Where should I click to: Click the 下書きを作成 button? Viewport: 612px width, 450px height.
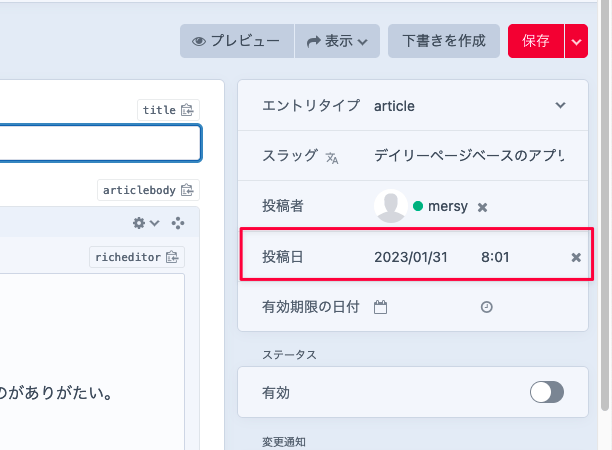[x=443, y=41]
